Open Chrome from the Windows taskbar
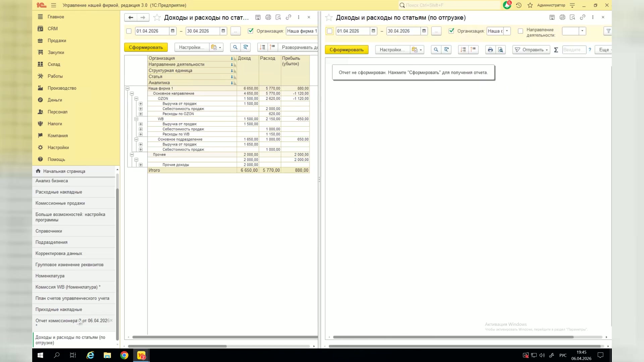This screenshot has height=362, width=644. [124, 355]
